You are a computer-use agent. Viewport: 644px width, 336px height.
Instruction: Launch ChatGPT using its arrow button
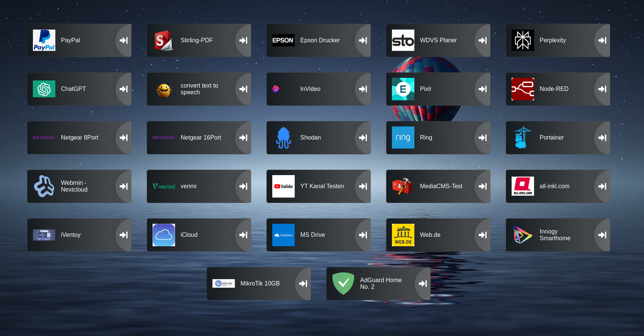point(123,89)
